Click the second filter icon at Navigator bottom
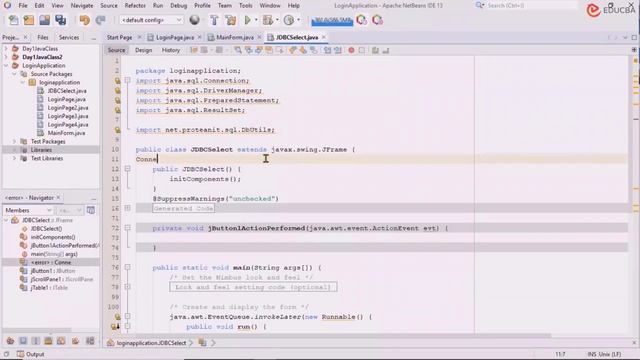640x360 pixels. 23,341
